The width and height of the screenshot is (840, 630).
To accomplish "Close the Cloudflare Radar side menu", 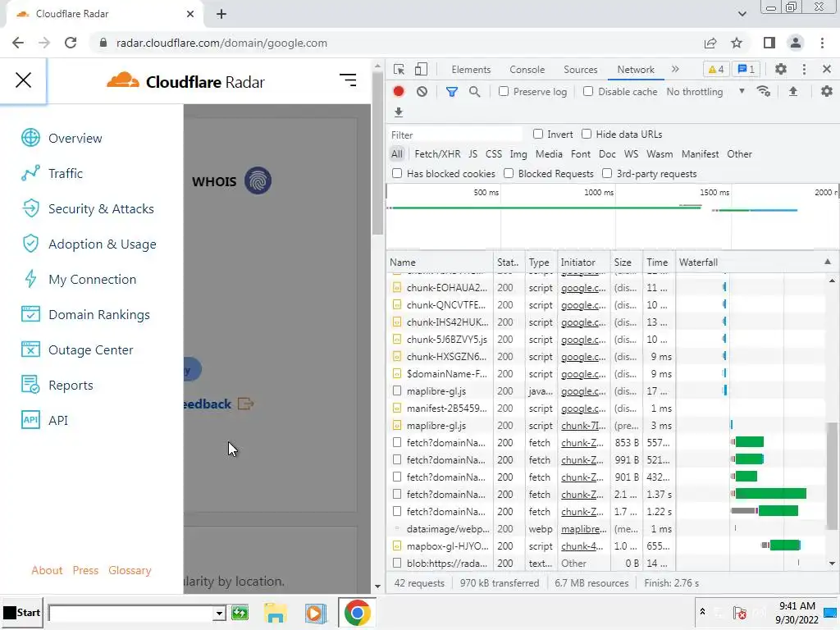I will pyautogui.click(x=23, y=80).
